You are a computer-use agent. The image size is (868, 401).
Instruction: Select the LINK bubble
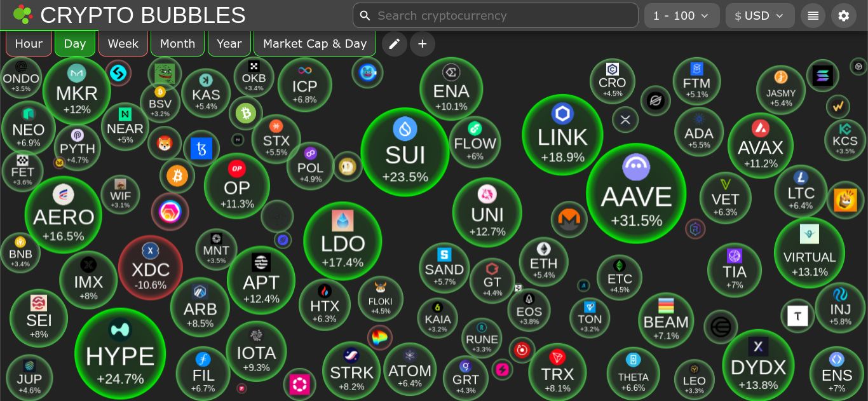tap(562, 135)
